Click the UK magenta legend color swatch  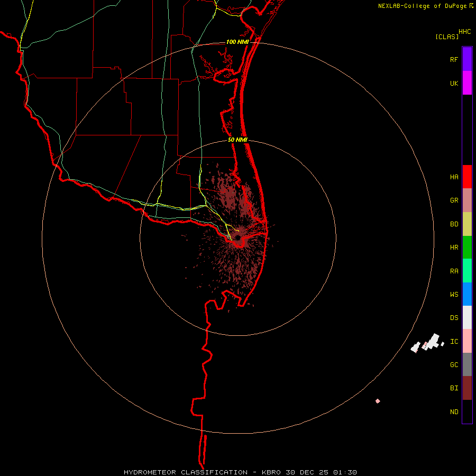pyautogui.click(x=467, y=83)
